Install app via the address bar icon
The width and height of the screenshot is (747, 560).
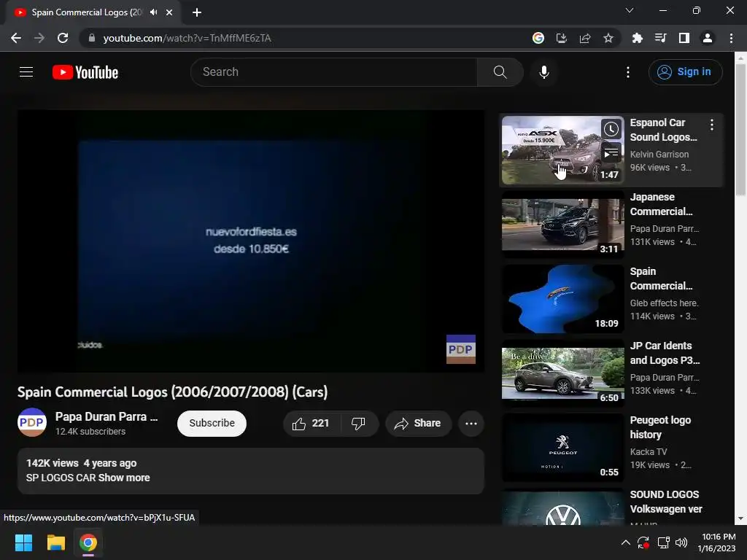[562, 38]
